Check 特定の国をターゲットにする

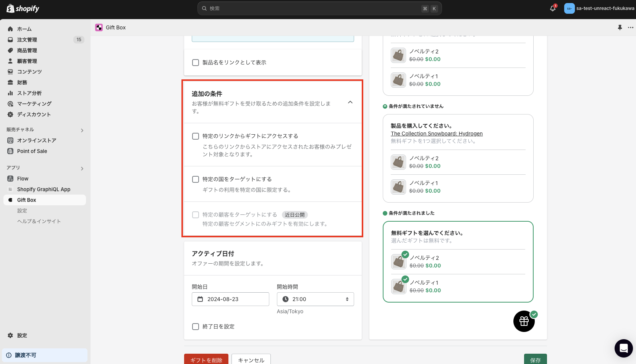[x=195, y=179]
